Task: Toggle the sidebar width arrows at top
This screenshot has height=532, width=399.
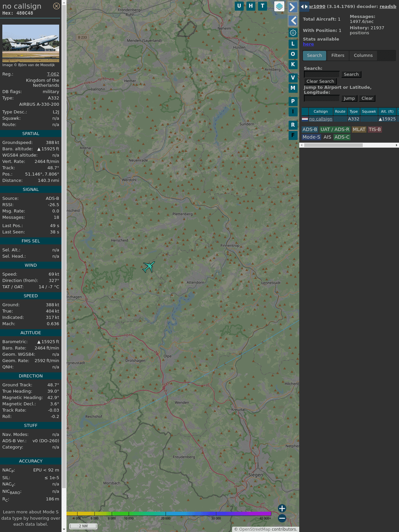Action: coord(304,7)
